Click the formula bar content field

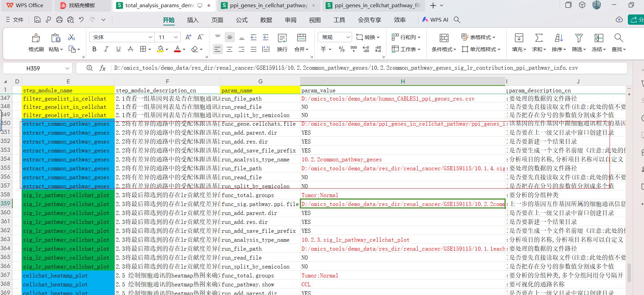click(x=369, y=68)
